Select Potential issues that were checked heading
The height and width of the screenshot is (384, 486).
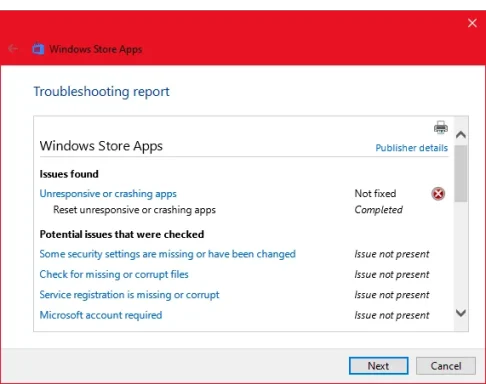(122, 234)
